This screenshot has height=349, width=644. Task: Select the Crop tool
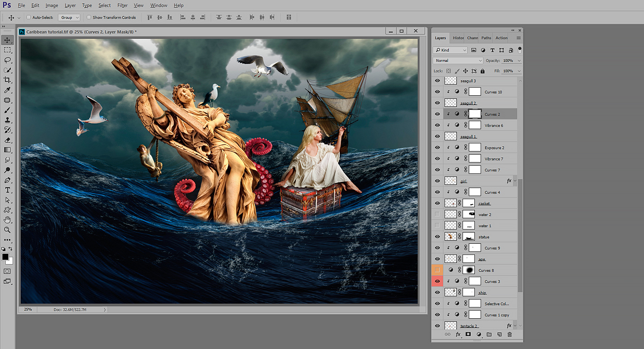pyautogui.click(x=7, y=80)
